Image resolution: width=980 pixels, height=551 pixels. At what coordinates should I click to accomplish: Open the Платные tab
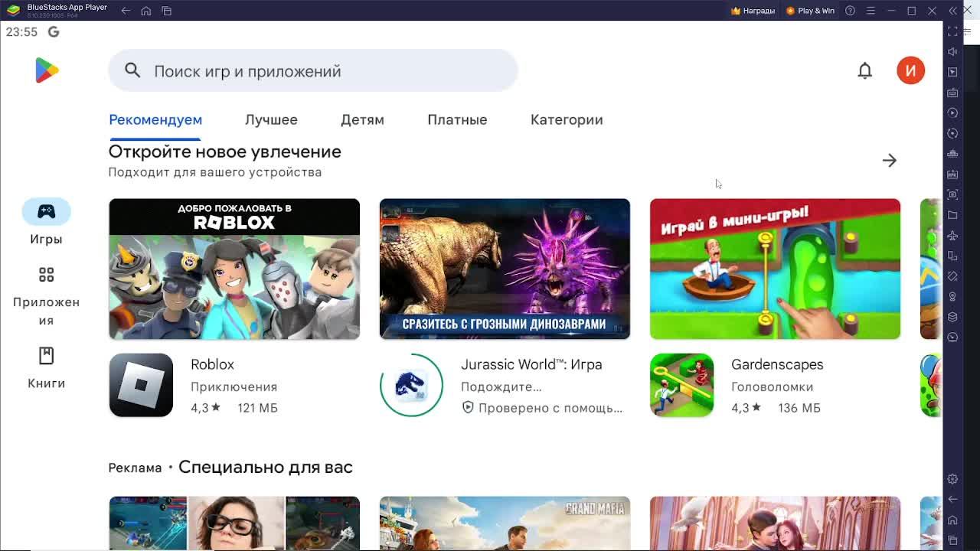[x=457, y=119]
